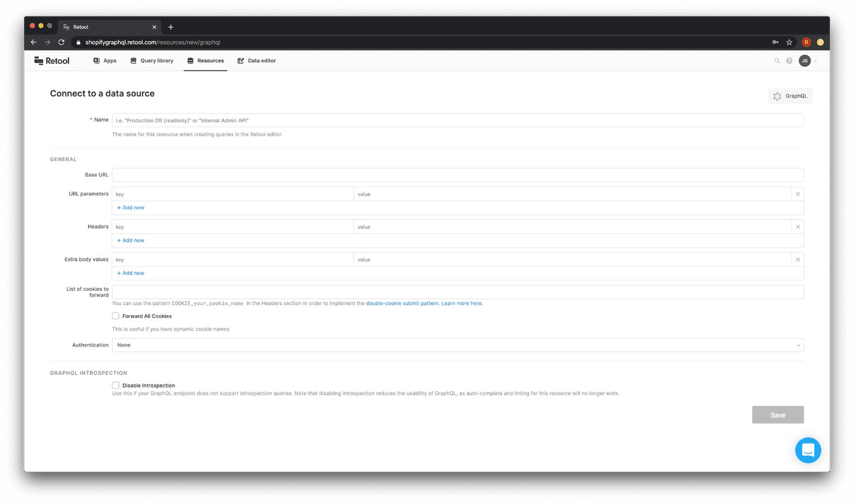This screenshot has height=504, width=854.
Task: Bookmark page with the star icon
Action: click(789, 43)
